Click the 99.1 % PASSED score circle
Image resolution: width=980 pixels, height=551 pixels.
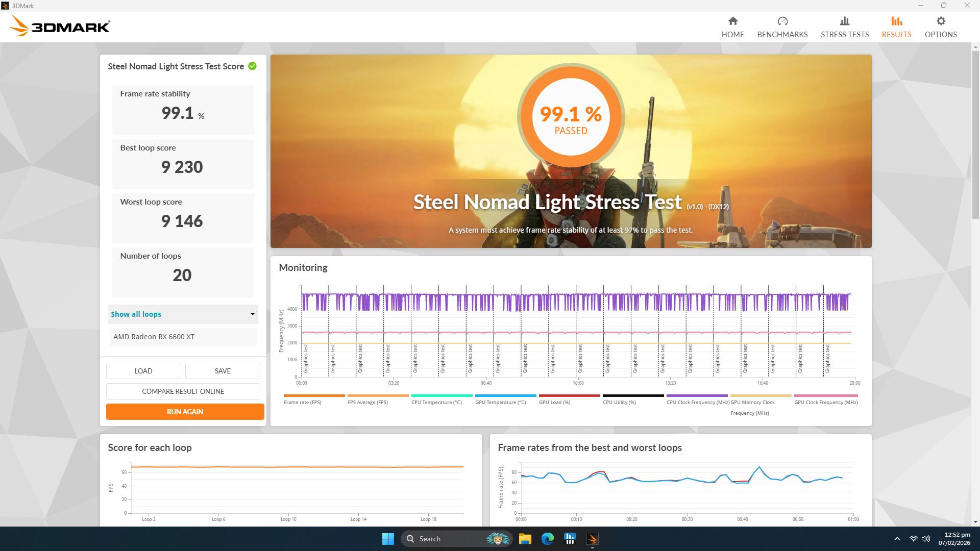[x=571, y=116]
